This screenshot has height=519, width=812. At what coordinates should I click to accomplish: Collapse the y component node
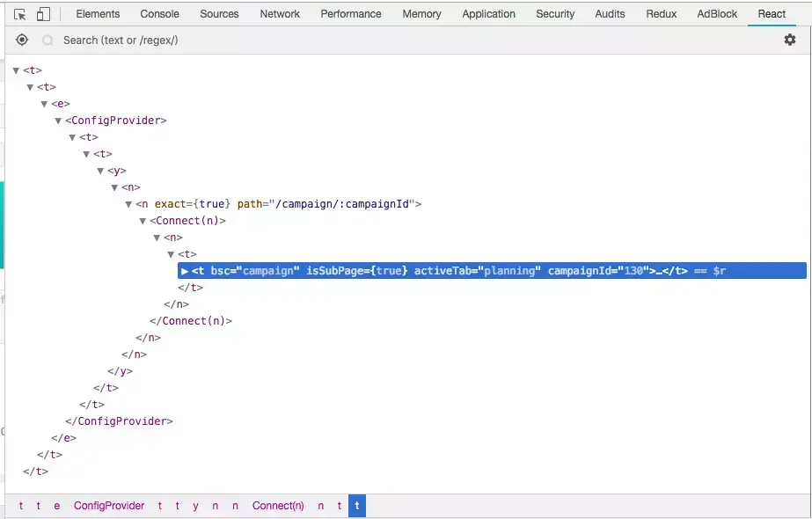[100, 171]
